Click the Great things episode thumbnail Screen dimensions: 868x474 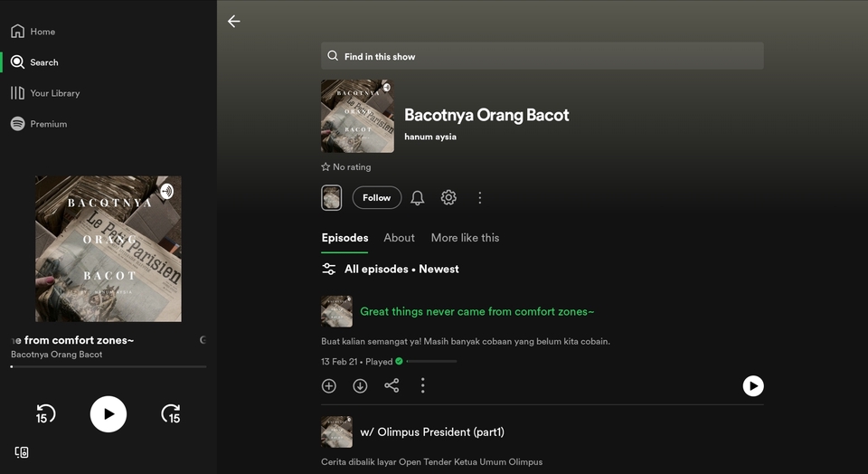pyautogui.click(x=336, y=311)
